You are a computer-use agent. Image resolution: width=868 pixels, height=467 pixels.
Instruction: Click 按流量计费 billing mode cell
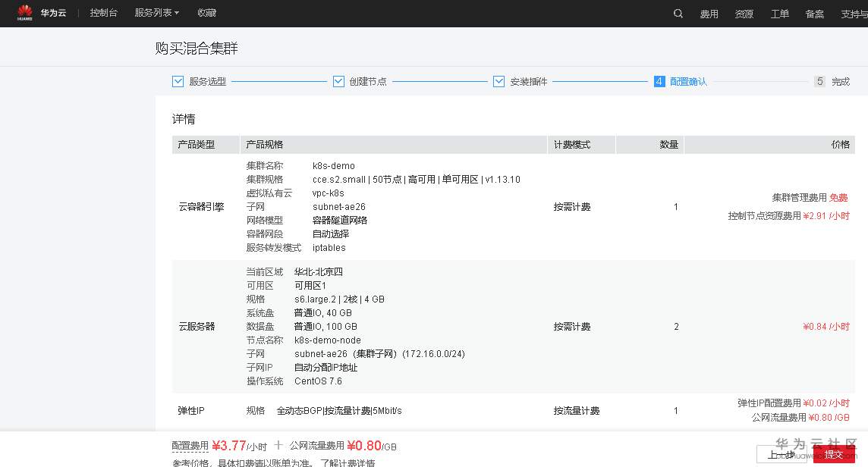577,411
